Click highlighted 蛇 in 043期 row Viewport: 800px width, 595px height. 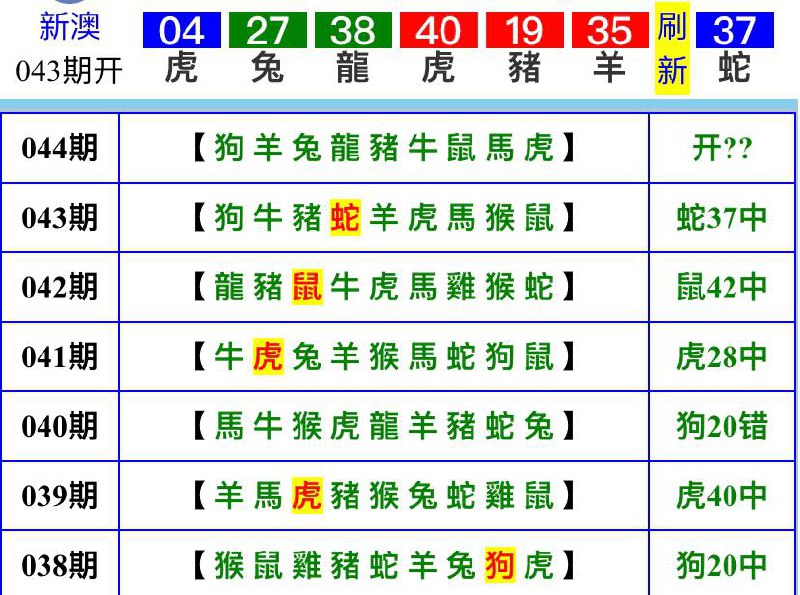[x=345, y=217]
